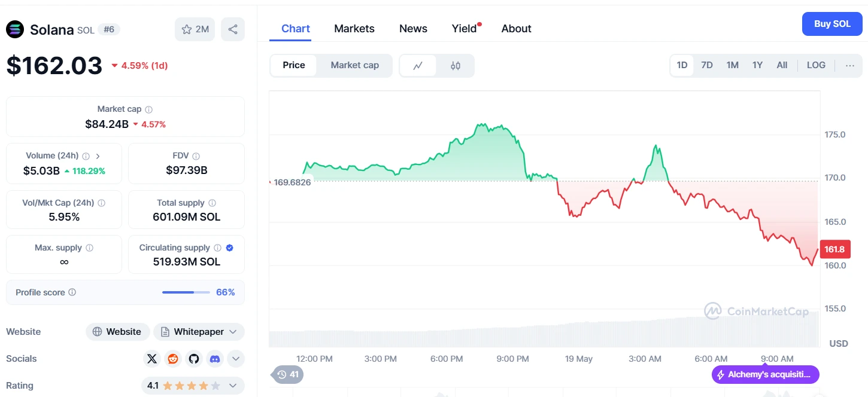Set chart range to 1D
This screenshot has height=397, width=868.
coord(682,65)
